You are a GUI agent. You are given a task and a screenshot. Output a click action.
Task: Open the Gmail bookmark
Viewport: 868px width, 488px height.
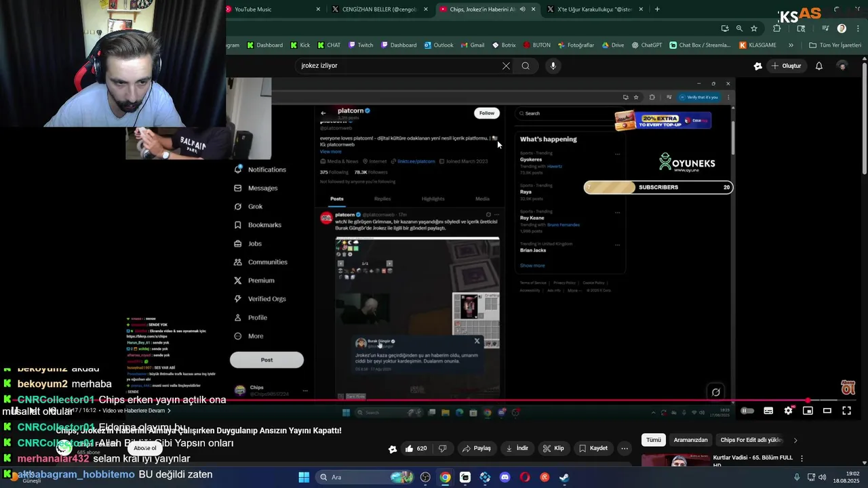[x=473, y=45]
